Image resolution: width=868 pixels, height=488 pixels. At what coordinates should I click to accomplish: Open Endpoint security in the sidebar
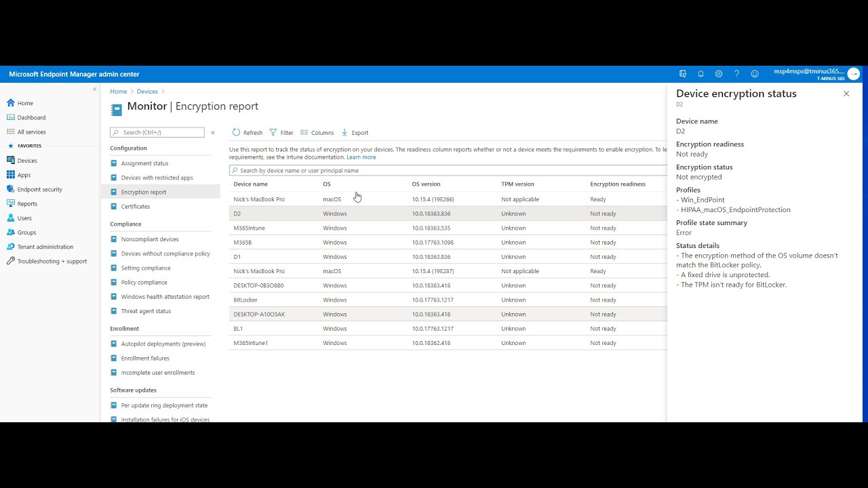pyautogui.click(x=39, y=189)
